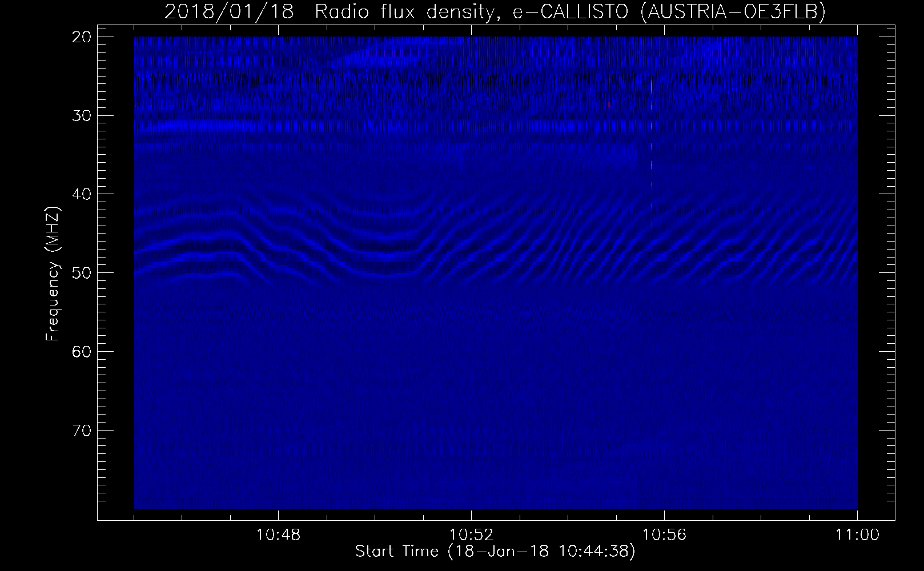Click the vertical white spike near 10:56
This screenshot has width=924, height=571.
coord(652,154)
